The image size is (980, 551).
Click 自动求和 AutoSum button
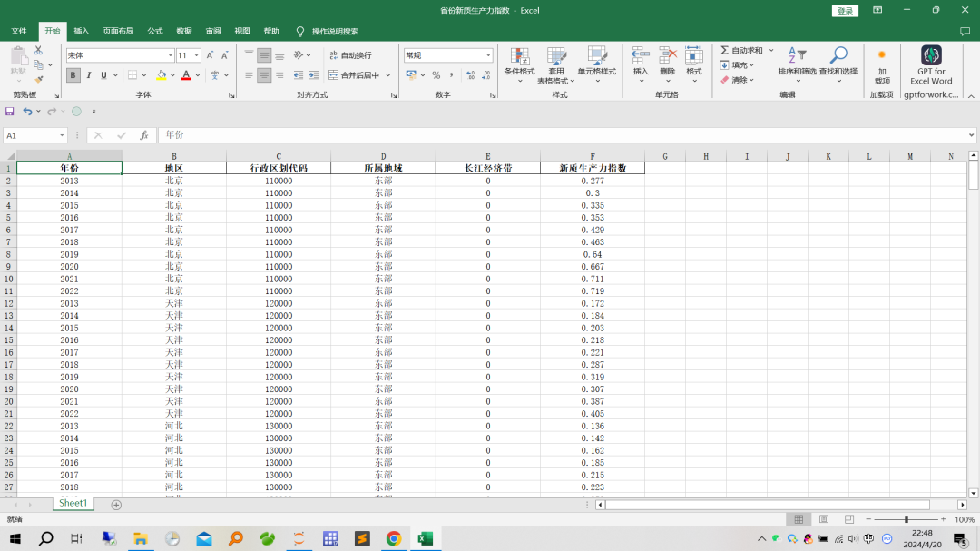[741, 50]
